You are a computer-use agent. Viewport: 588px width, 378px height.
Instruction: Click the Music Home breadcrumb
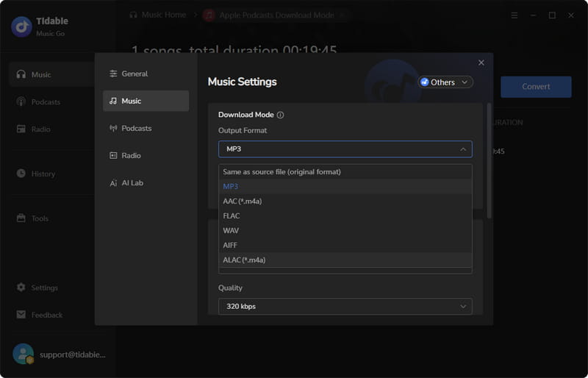158,15
